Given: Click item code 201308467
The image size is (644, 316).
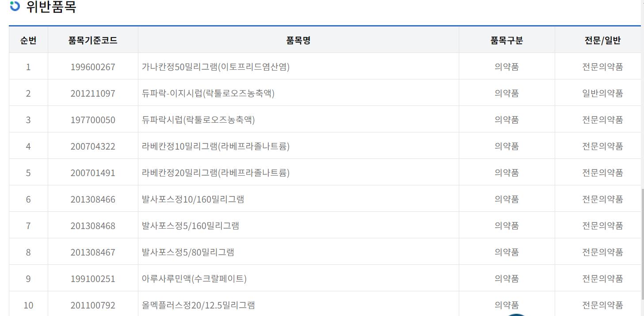Looking at the screenshot, I should tap(93, 252).
